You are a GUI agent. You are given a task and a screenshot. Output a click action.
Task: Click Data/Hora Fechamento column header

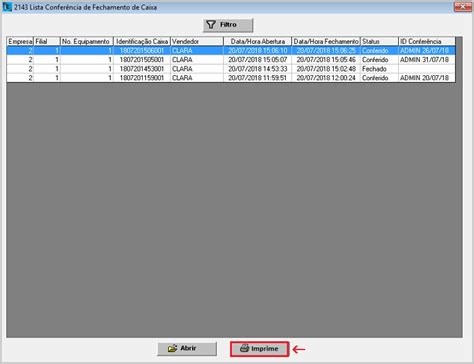click(x=326, y=41)
